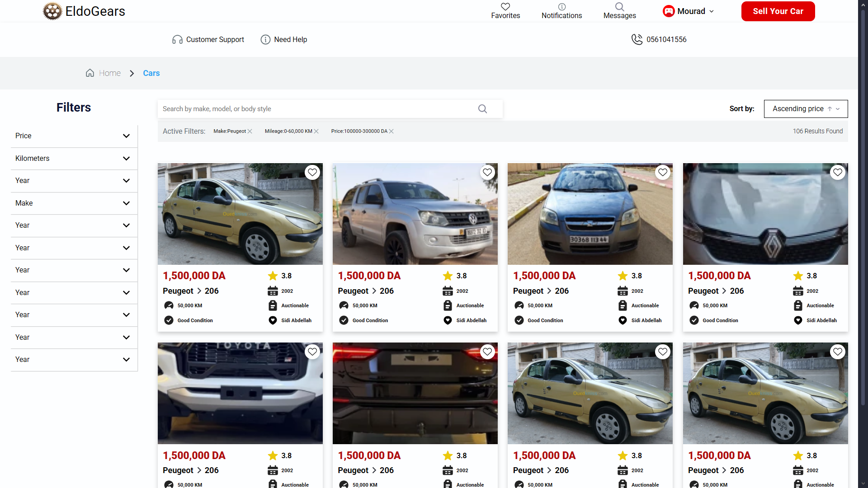Viewport: 868px width, 488px height.
Task: Click the Active Filters label
Action: point(184,131)
